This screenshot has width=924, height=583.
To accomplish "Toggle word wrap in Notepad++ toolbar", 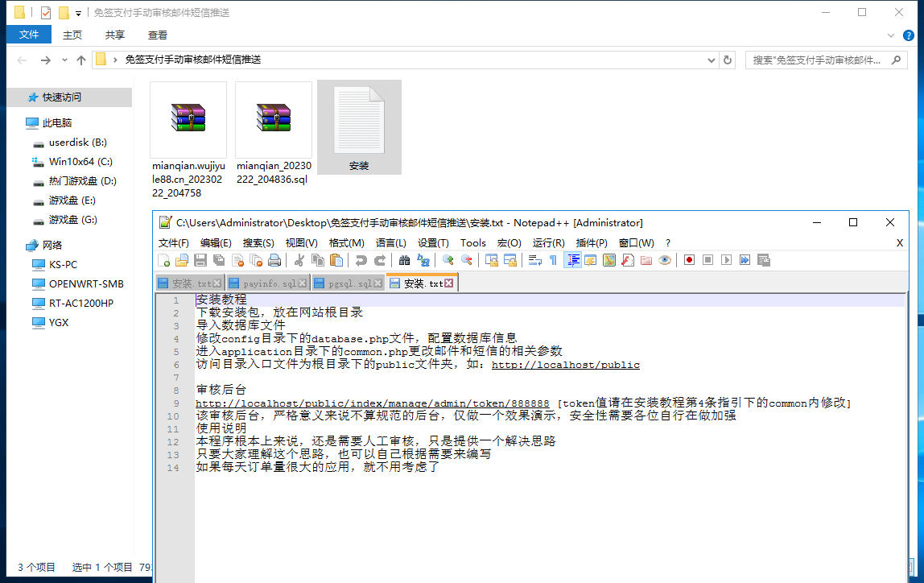I will click(534, 260).
